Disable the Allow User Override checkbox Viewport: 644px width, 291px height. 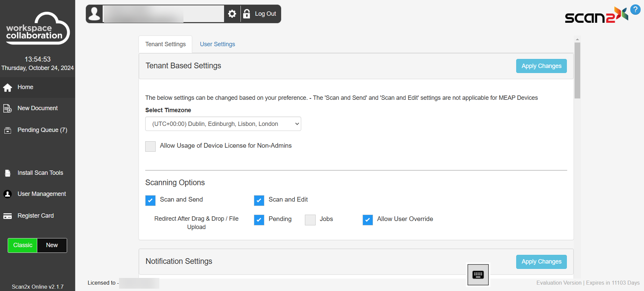pyautogui.click(x=368, y=220)
